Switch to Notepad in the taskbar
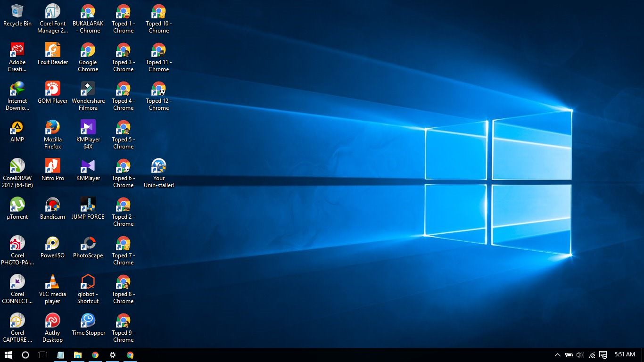Viewport: 644px width, 362px height. pos(60,355)
